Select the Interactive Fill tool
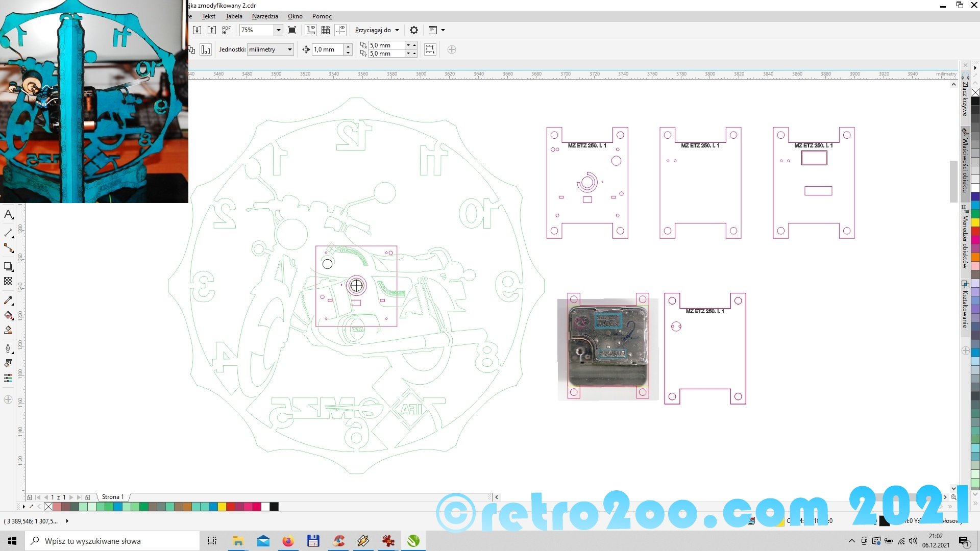 (8, 315)
